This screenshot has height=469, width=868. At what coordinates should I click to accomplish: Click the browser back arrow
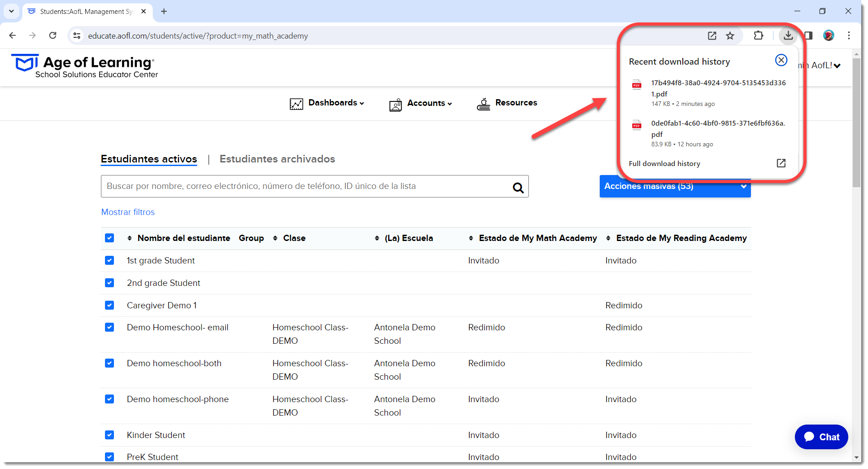pos(13,35)
